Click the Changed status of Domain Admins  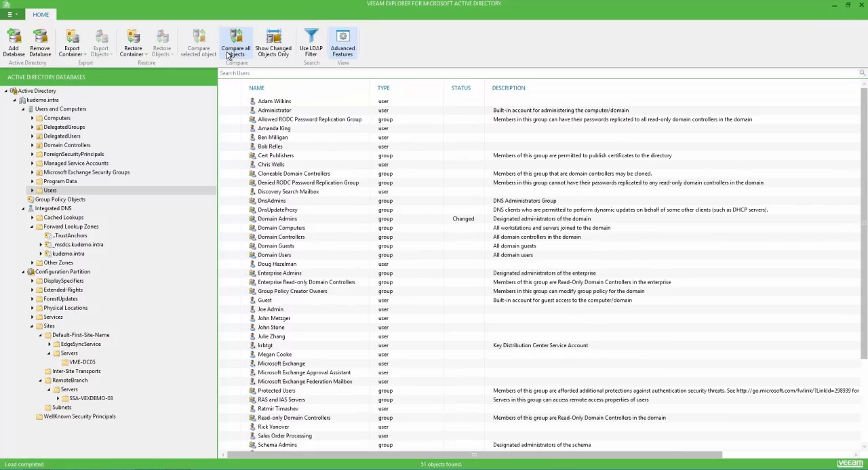(x=463, y=218)
